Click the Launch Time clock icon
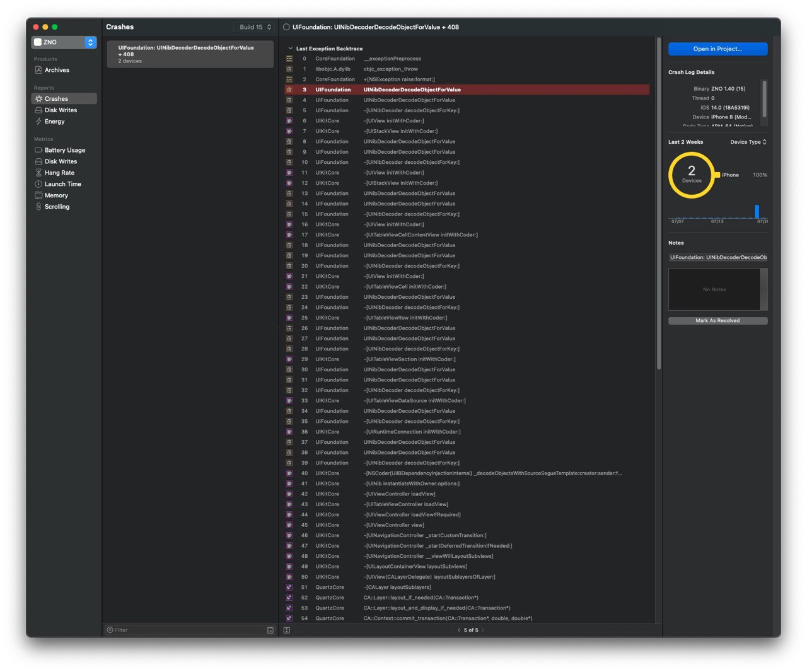The height and width of the screenshot is (672, 807). click(x=38, y=184)
